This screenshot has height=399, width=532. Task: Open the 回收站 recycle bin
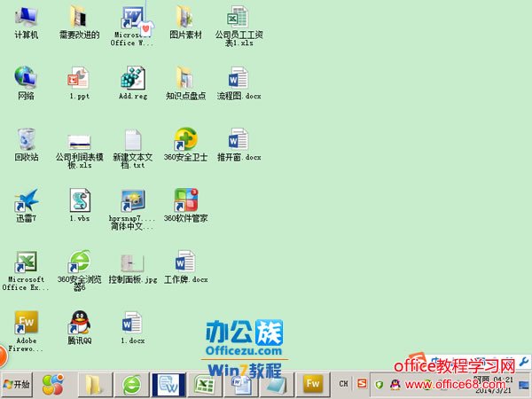click(26, 145)
